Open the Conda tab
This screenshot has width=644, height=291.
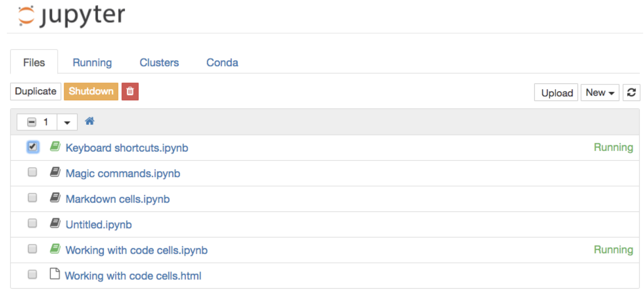point(222,62)
